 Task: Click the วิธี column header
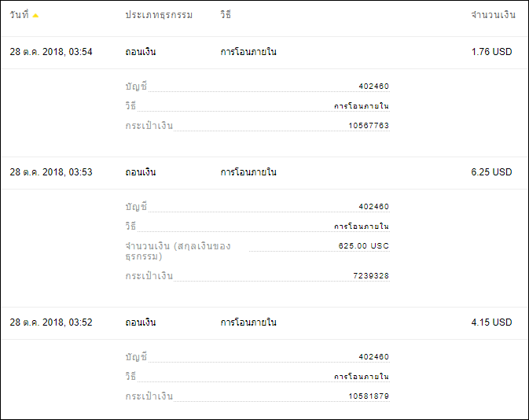click(226, 14)
